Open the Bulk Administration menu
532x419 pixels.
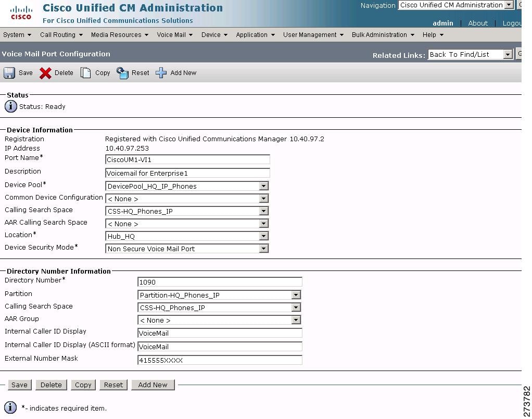[x=383, y=34]
